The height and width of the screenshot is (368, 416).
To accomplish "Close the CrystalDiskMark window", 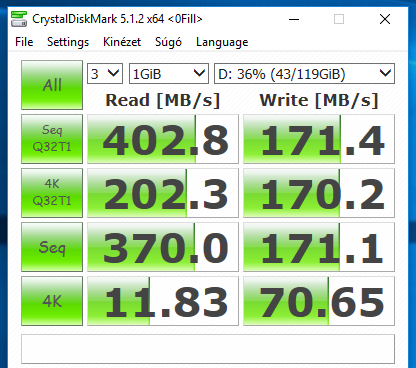I will click(385, 19).
